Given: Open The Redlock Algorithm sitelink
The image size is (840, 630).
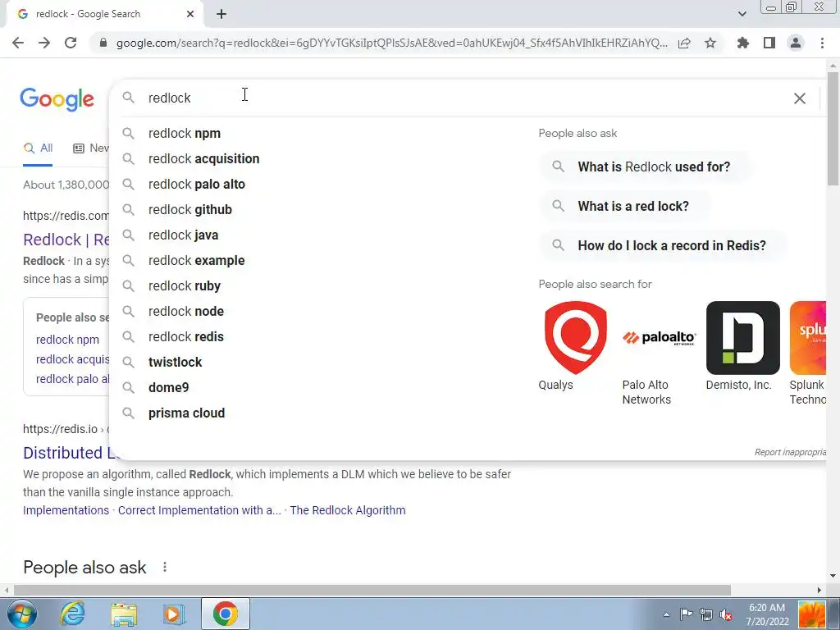Looking at the screenshot, I should click(x=348, y=510).
